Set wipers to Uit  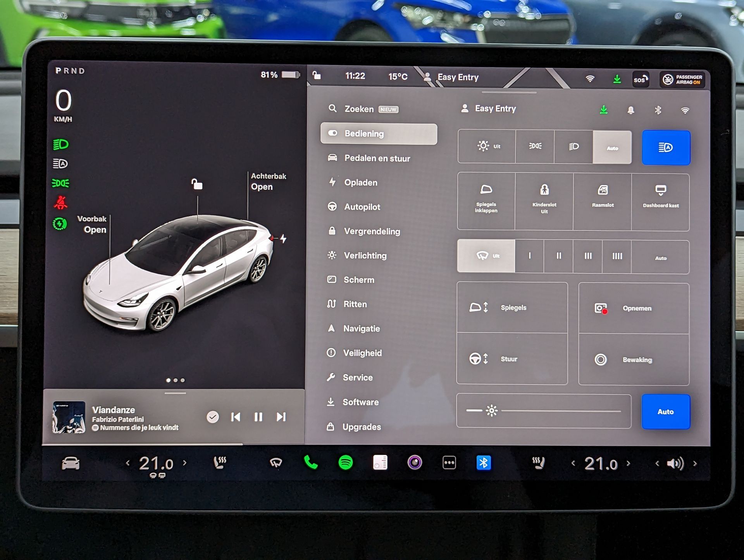click(486, 256)
